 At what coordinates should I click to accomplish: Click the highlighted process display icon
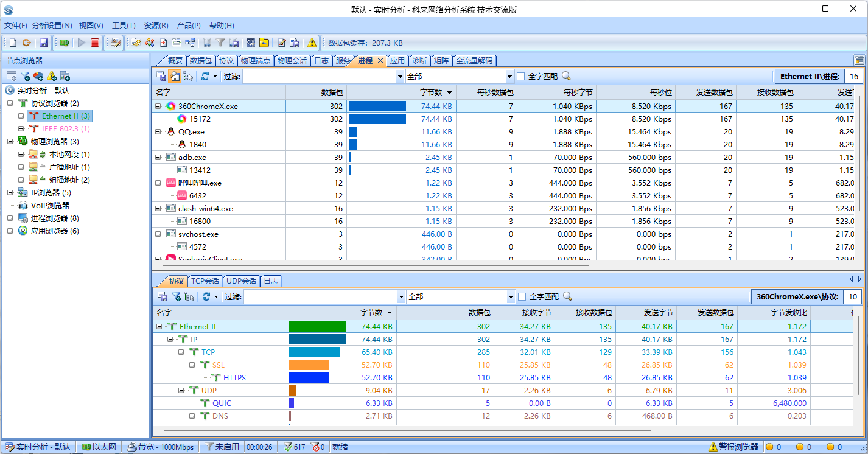[174, 76]
